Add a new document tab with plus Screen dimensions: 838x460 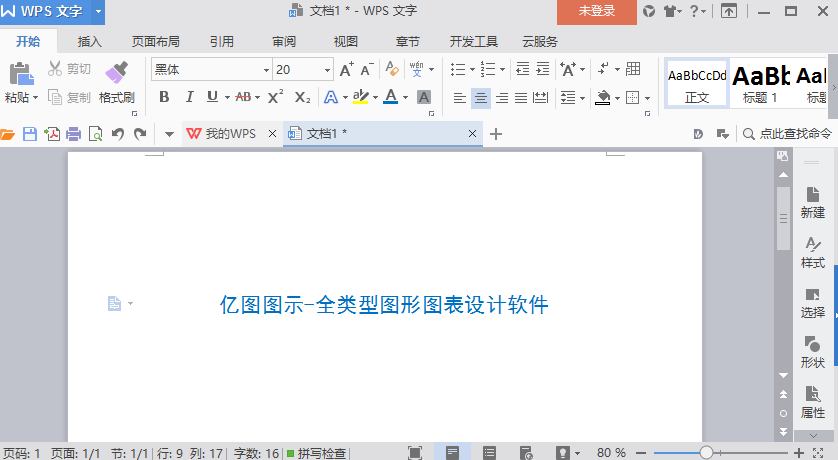coord(496,134)
